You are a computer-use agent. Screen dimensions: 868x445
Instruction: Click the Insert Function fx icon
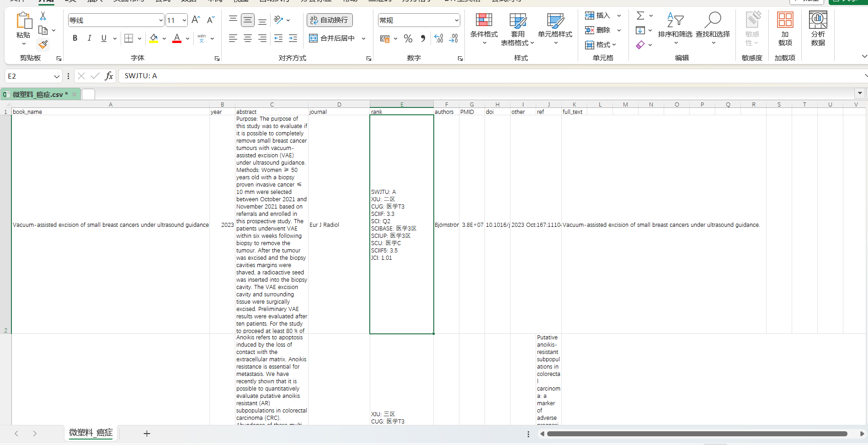109,76
